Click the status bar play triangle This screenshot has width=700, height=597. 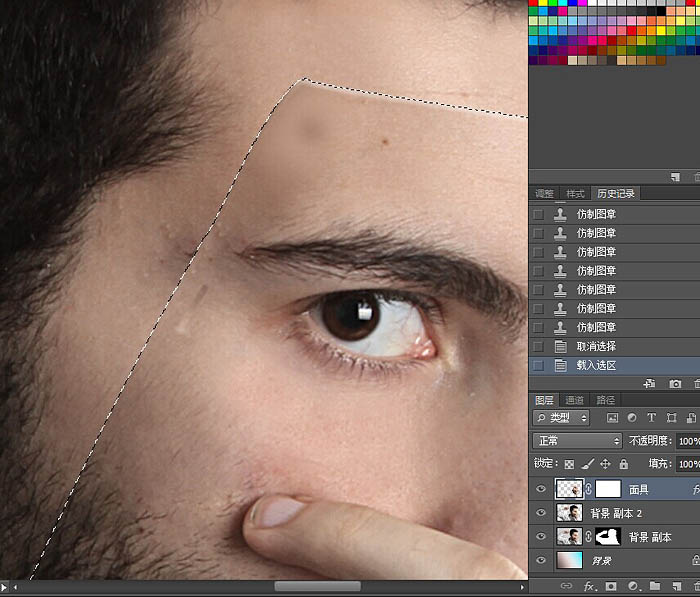(4, 587)
